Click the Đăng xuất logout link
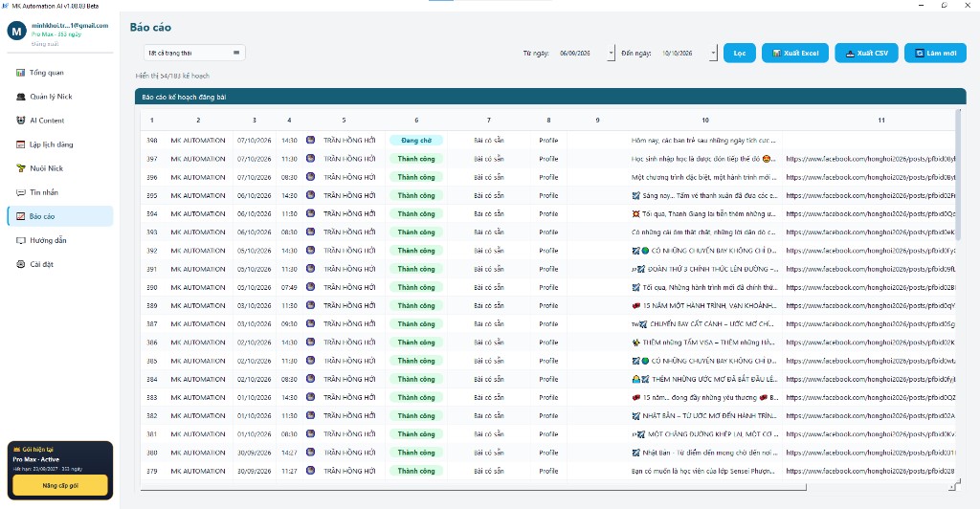The image size is (980, 509). [45, 44]
